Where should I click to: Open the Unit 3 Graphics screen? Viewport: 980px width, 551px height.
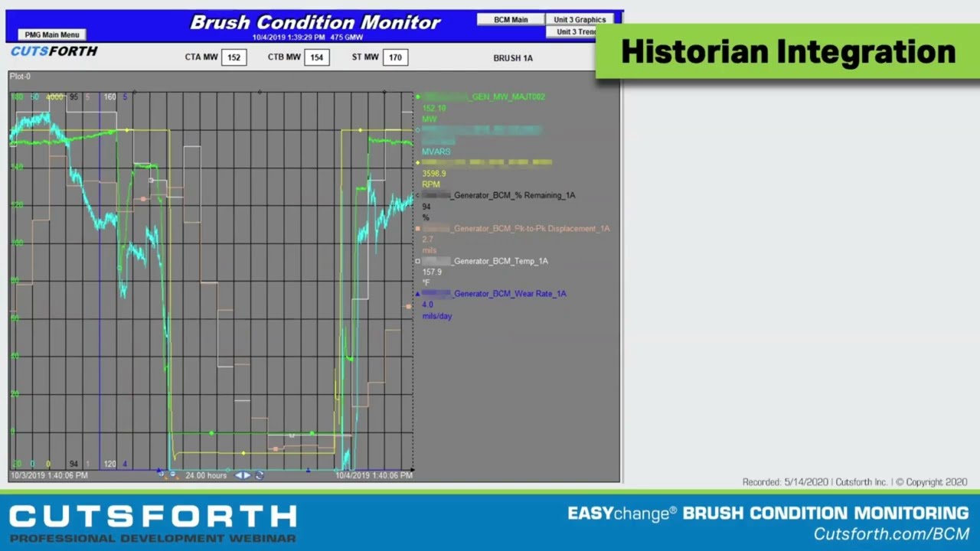coord(580,19)
